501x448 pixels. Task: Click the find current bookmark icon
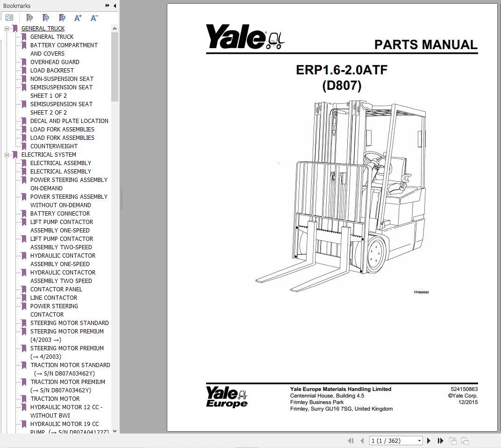[x=62, y=18]
